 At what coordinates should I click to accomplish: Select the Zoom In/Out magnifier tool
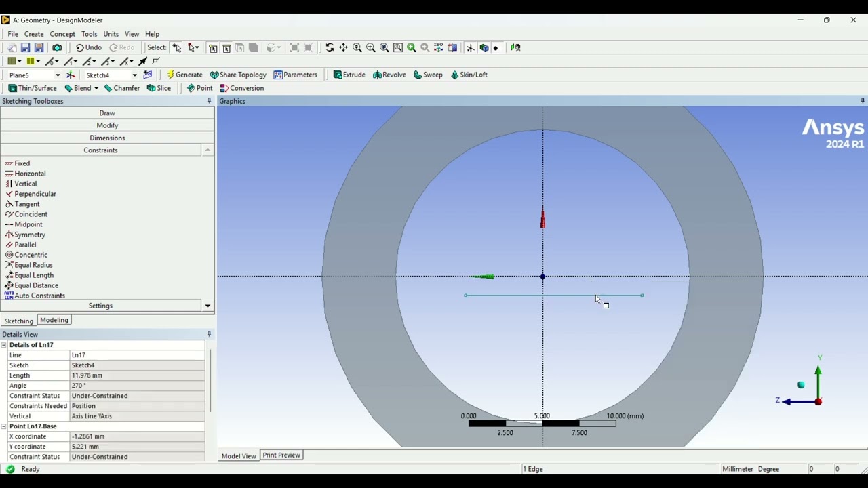point(357,47)
